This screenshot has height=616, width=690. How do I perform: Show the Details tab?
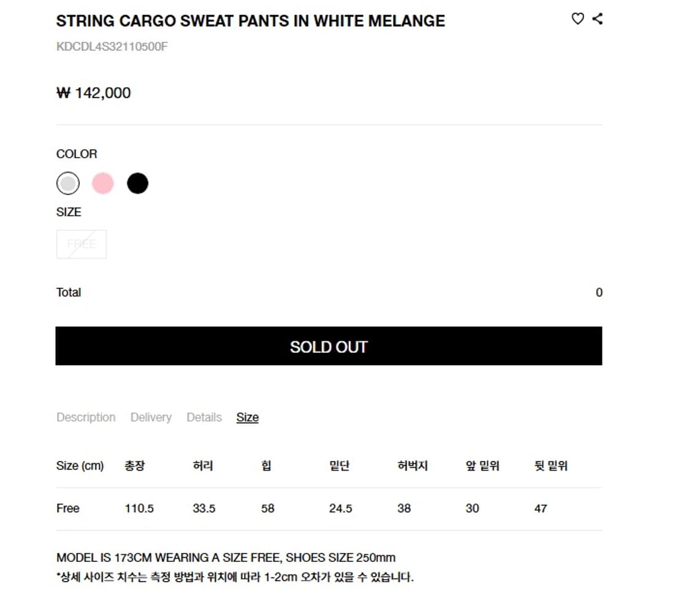[x=204, y=417]
